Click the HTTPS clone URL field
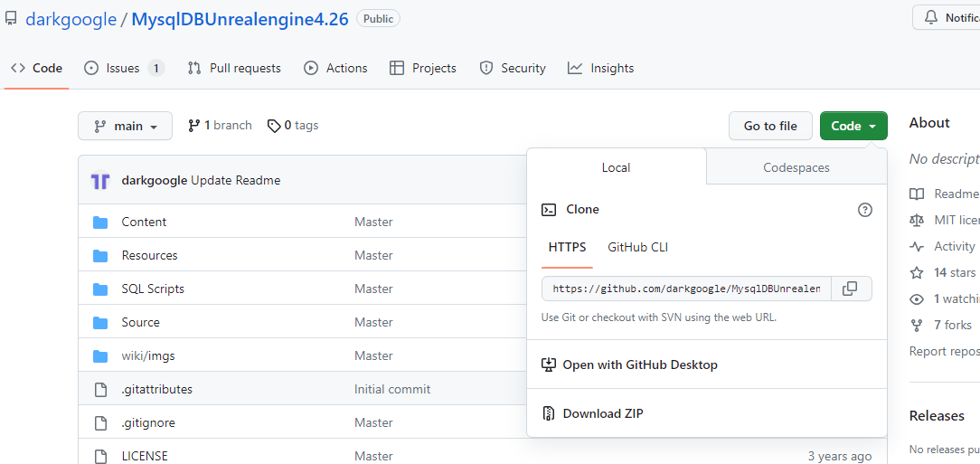The height and width of the screenshot is (464, 980). pyautogui.click(x=686, y=289)
